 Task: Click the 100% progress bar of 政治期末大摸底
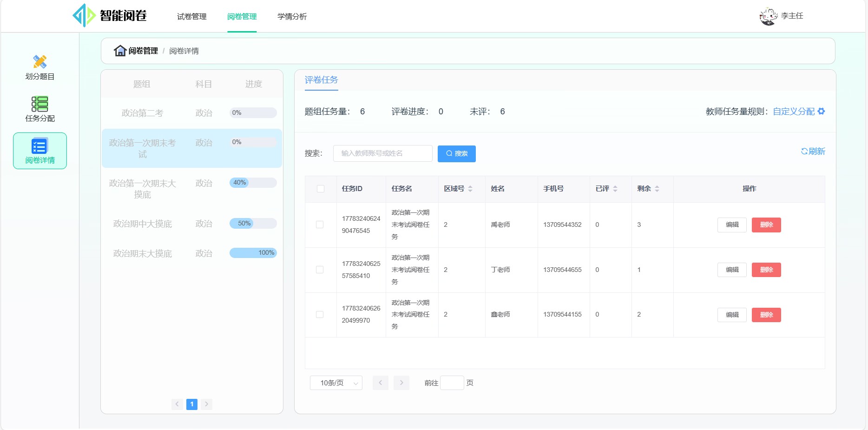pyautogui.click(x=253, y=252)
